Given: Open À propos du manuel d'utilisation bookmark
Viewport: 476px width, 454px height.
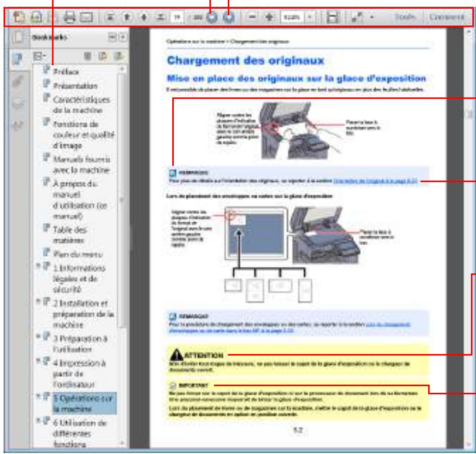Looking at the screenshot, I should click(80, 199).
